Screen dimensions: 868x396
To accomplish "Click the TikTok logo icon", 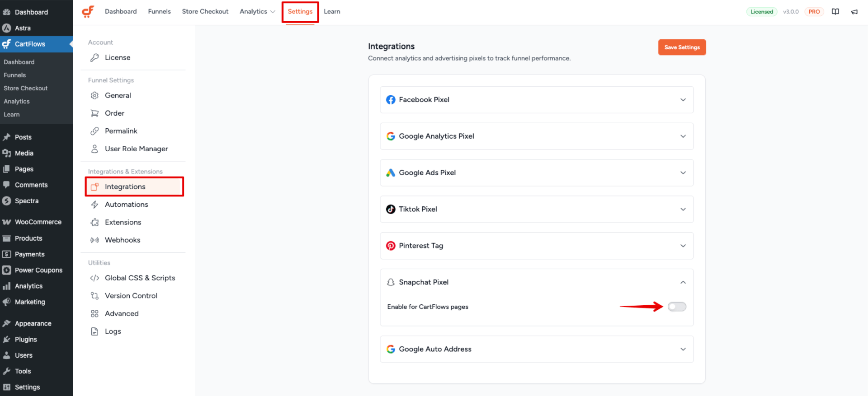I will [391, 209].
